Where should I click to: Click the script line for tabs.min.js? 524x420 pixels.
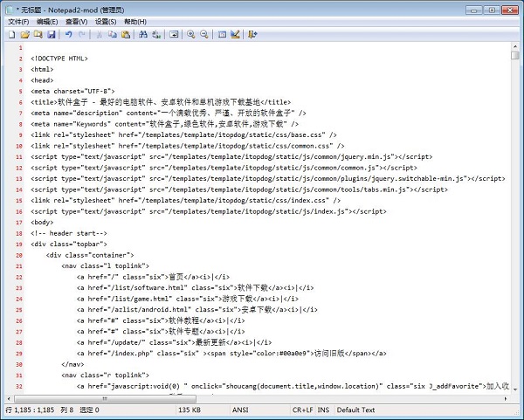[239, 189]
